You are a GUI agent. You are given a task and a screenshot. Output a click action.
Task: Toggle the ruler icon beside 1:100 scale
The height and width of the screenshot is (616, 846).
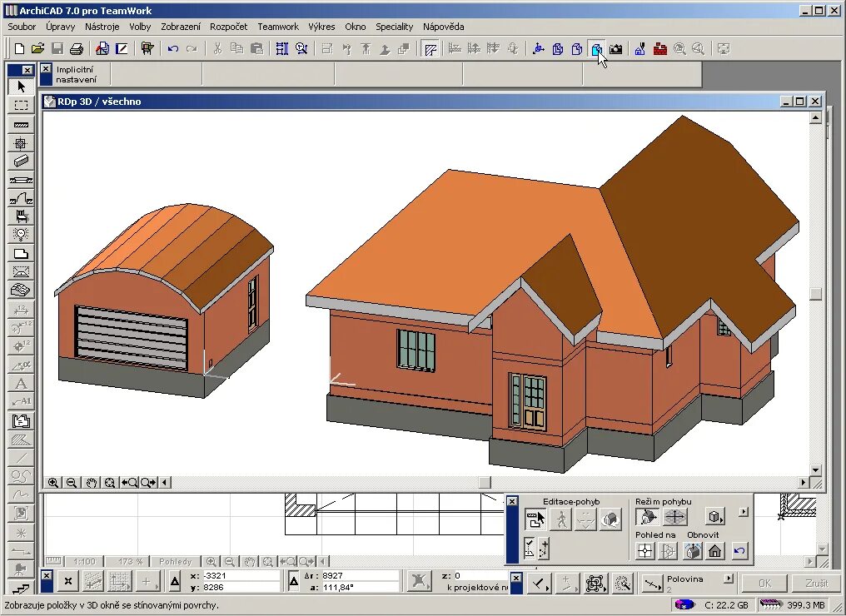pyautogui.click(x=53, y=562)
